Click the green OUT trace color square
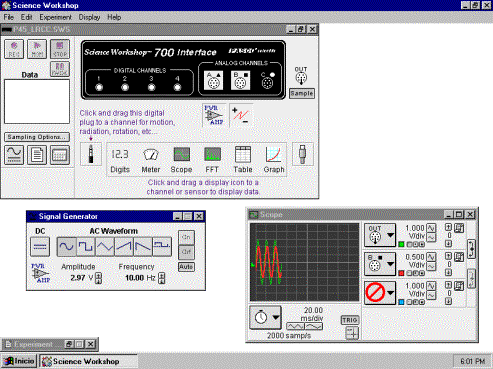Image resolution: width=493 pixels, height=369 pixels. click(x=401, y=244)
